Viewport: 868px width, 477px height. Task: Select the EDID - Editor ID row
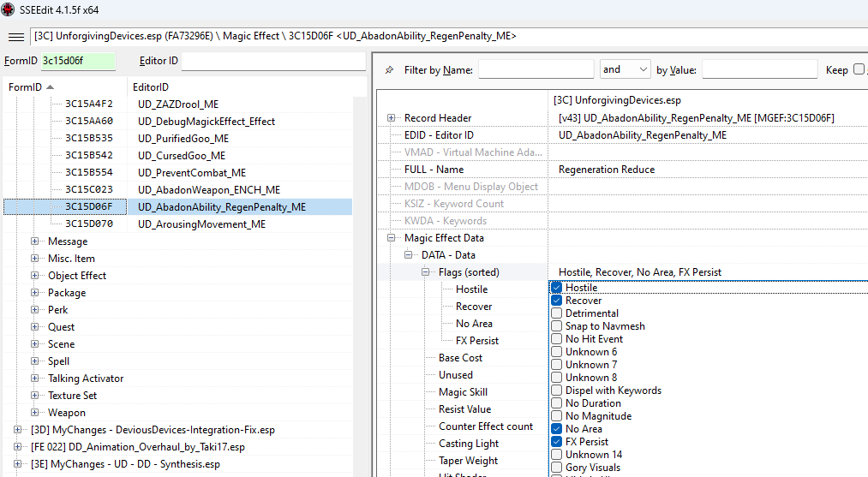pos(439,135)
